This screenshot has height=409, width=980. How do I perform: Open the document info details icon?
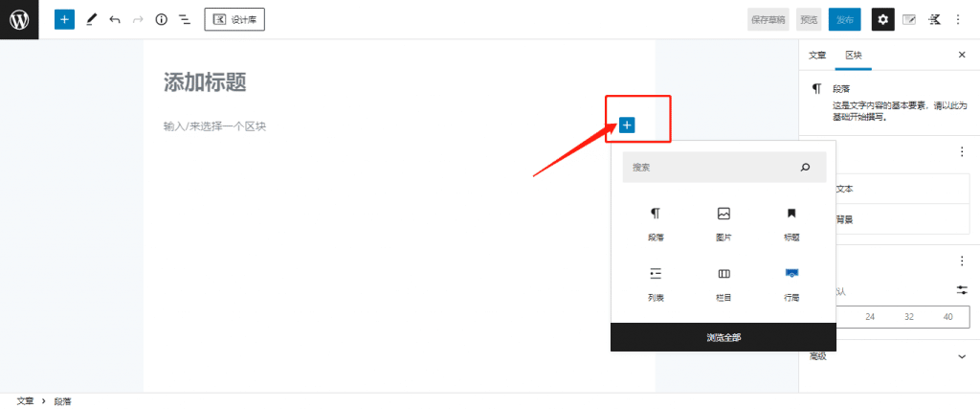point(161,20)
